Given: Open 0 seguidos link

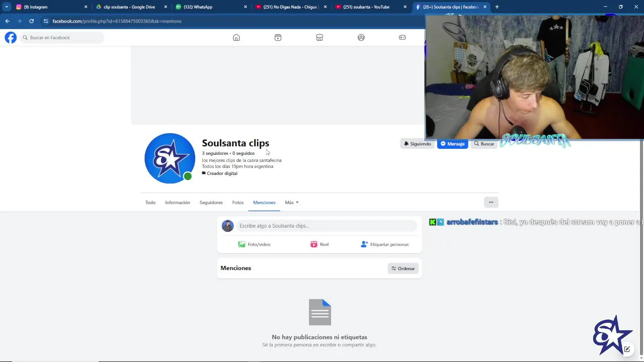Looking at the screenshot, I should (x=244, y=153).
